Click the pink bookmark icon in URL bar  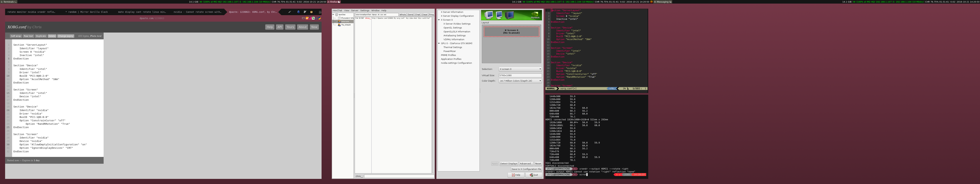pyautogui.click(x=310, y=18)
